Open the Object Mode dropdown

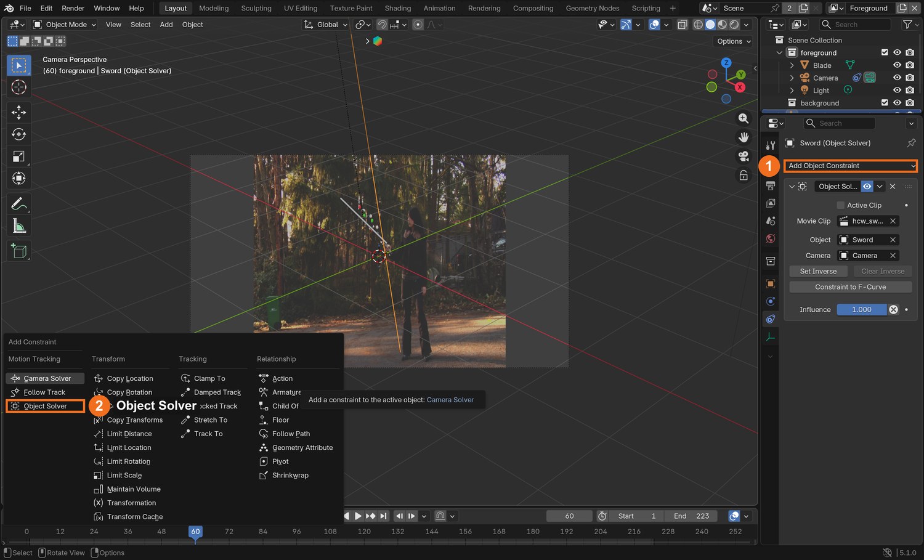tap(65, 25)
